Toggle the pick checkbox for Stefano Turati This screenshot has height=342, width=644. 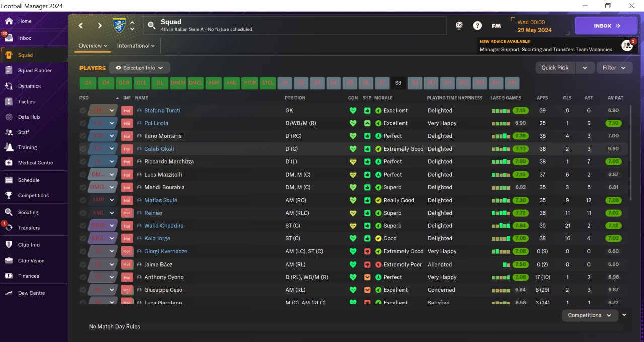tap(83, 111)
